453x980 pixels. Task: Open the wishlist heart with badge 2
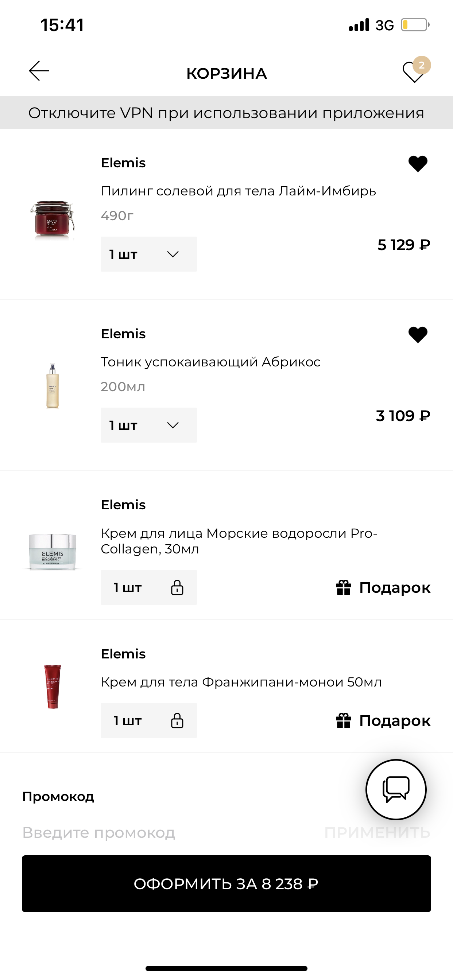tap(417, 70)
